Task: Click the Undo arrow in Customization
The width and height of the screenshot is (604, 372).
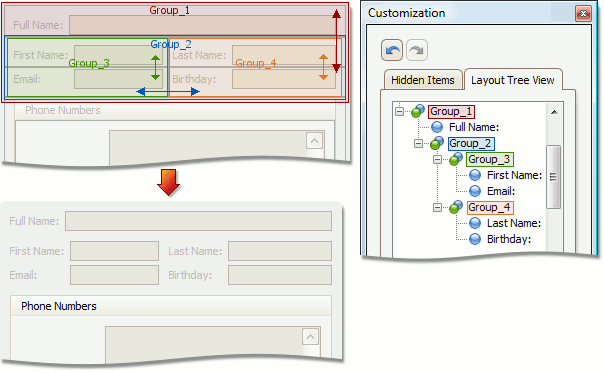Action: pyautogui.click(x=392, y=50)
